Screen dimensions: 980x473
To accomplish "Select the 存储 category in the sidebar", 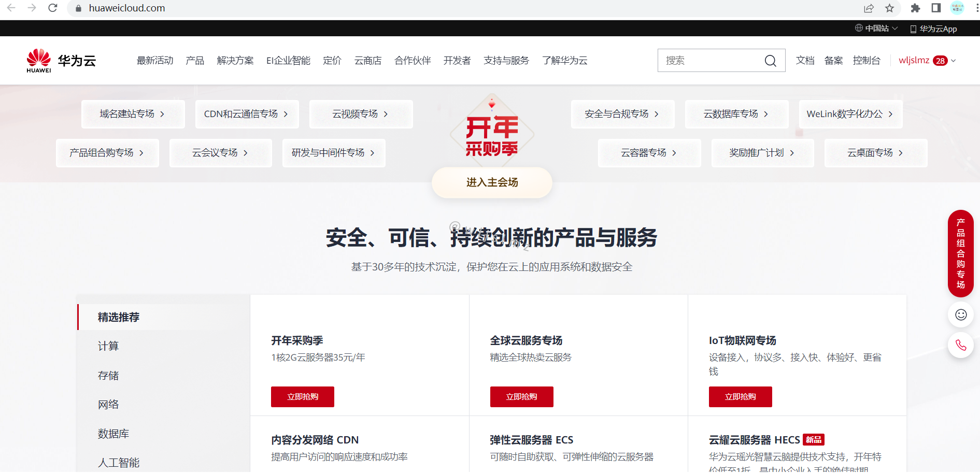I will [108, 375].
